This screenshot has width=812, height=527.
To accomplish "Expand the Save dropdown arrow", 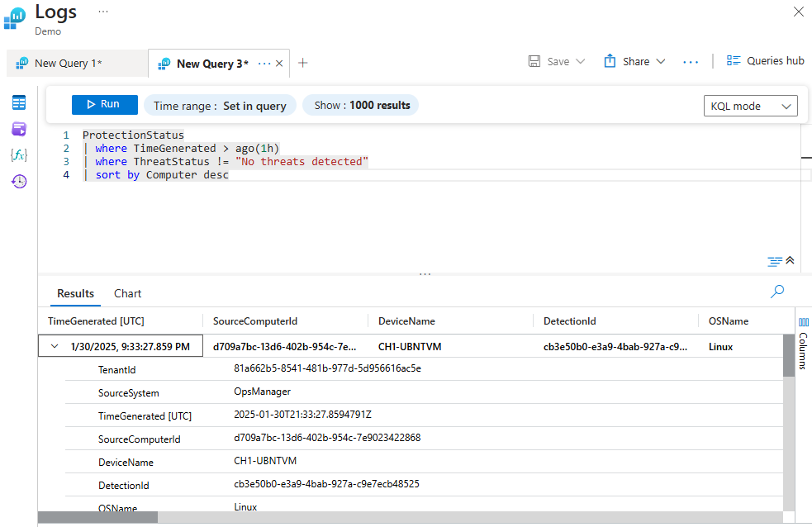I will 581,62.
